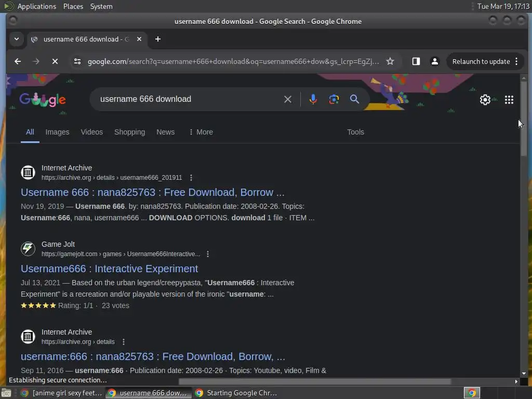Open search Tools options
The width and height of the screenshot is (532, 399).
click(x=355, y=132)
